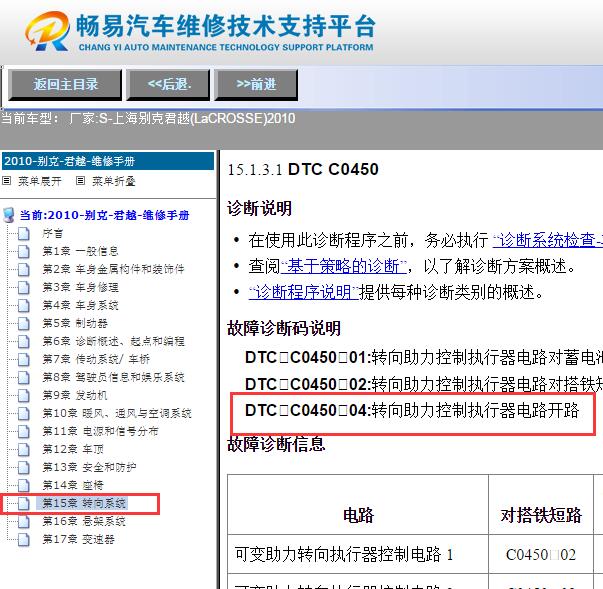Open 第11章 电源和信号分布
Image resolution: width=603 pixels, height=589 pixels.
click(x=100, y=431)
